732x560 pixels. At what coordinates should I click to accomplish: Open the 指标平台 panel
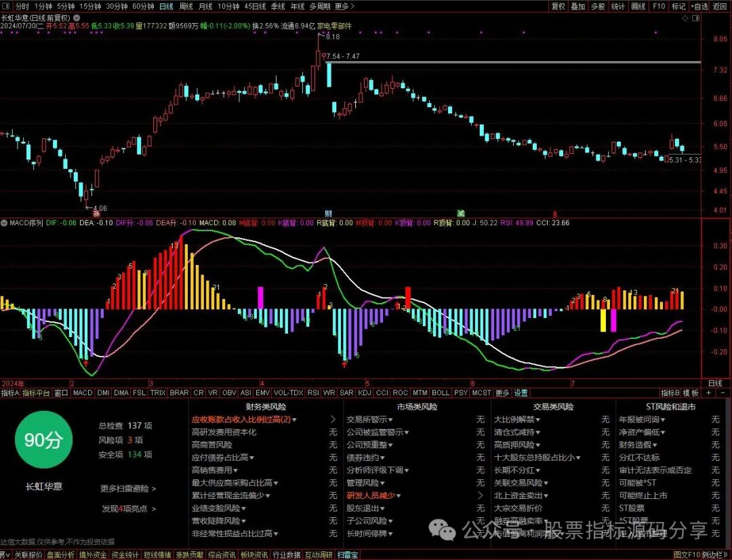tap(36, 393)
